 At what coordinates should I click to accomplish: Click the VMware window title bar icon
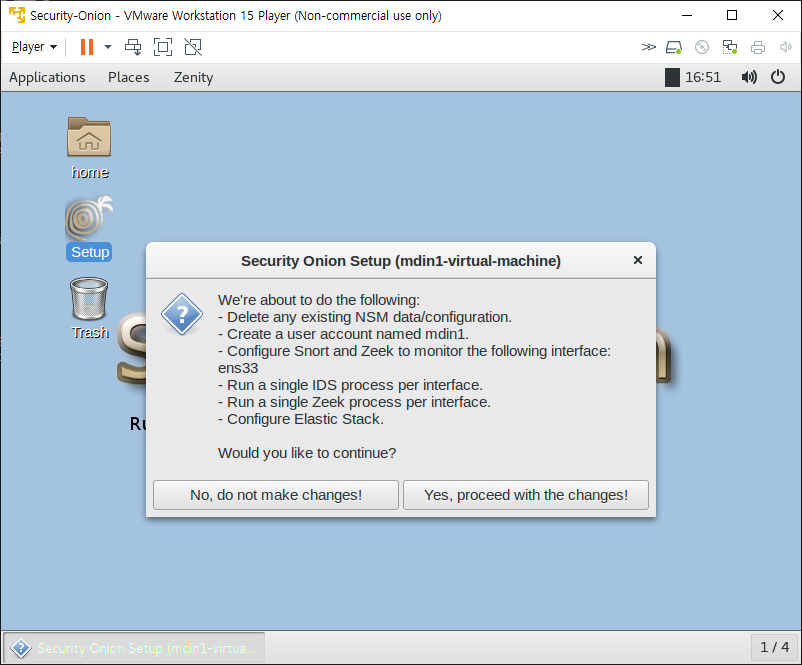coord(17,15)
